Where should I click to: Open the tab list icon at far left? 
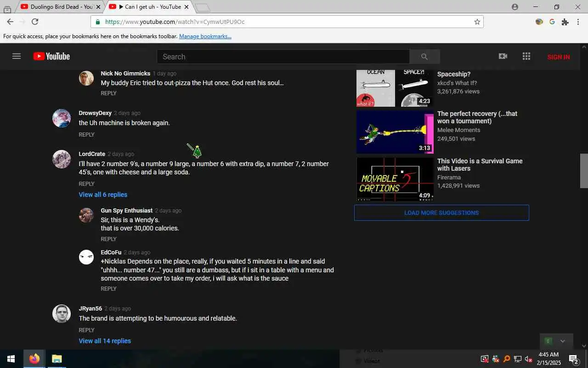(x=7, y=9)
